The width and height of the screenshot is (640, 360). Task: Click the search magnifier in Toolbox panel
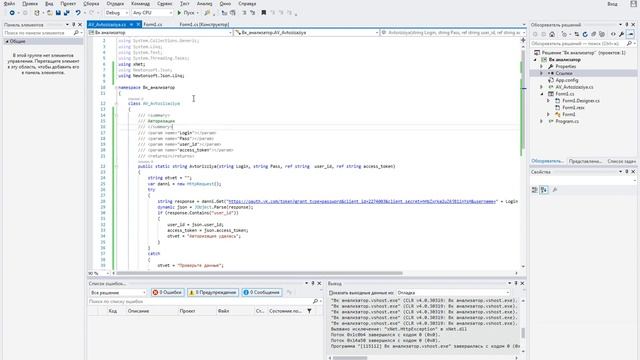pyautogui.click(x=76, y=33)
